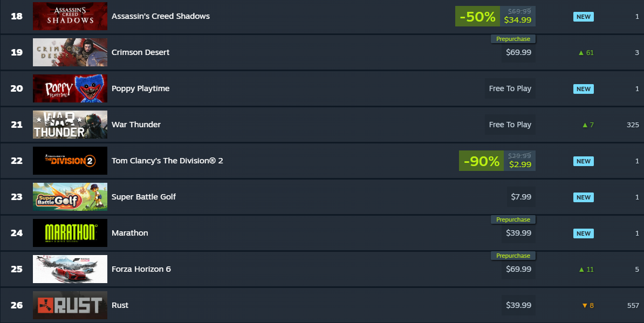The width and height of the screenshot is (644, 323).
Task: Click the Crimson Desert capsule image
Action: [x=70, y=52]
